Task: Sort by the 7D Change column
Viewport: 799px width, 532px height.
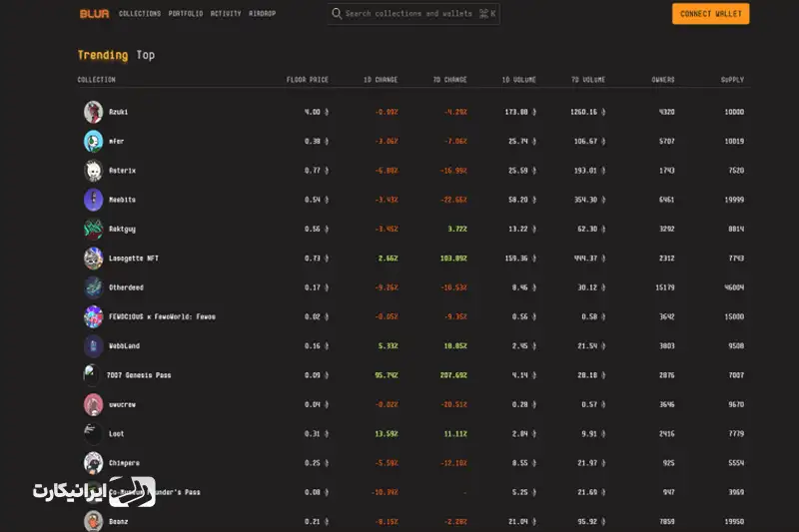Action: [x=449, y=80]
